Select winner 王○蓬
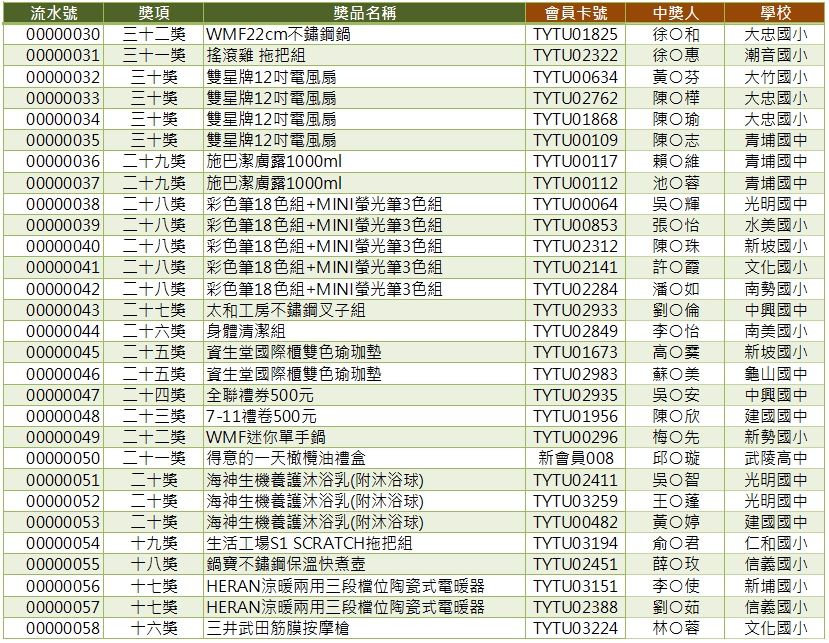The image size is (829, 643). tap(676, 501)
